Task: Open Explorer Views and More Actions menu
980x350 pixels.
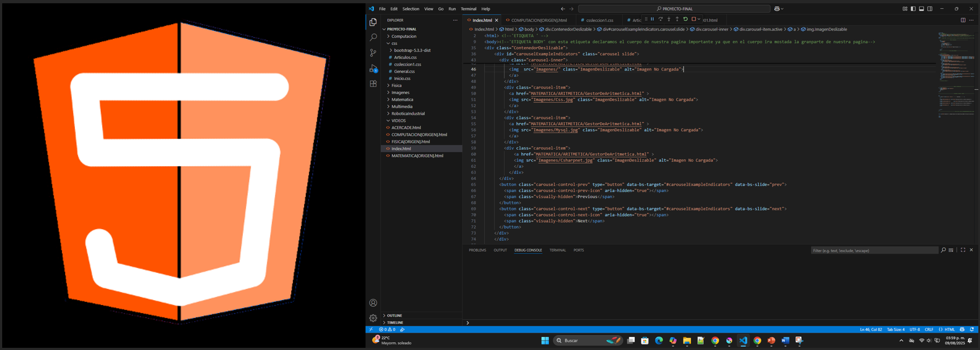Action: click(x=455, y=20)
